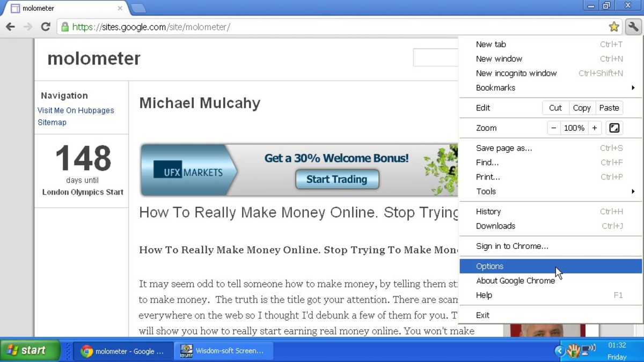The width and height of the screenshot is (644, 362).
Task: Decrease zoom using the minus control
Action: (553, 128)
